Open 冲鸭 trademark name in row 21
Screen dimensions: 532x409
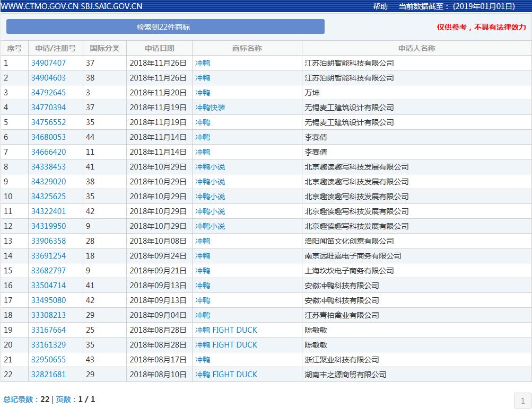click(203, 360)
